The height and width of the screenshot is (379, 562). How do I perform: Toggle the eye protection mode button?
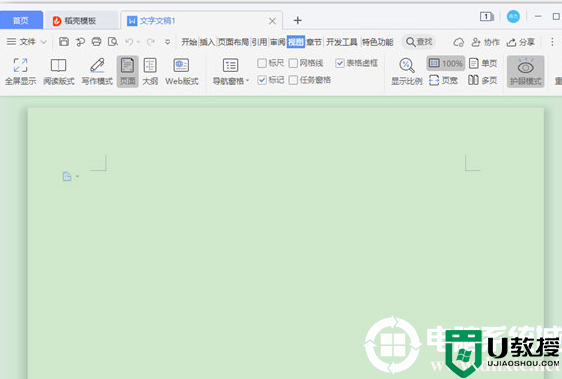coord(525,71)
